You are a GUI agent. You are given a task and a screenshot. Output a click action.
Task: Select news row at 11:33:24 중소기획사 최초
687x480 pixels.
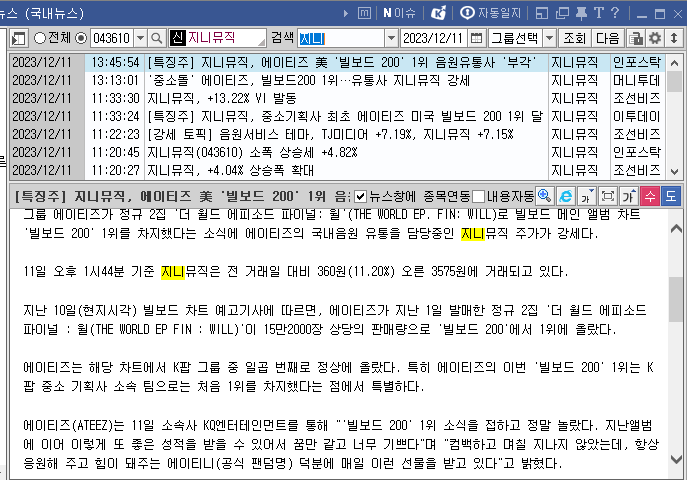336,116
